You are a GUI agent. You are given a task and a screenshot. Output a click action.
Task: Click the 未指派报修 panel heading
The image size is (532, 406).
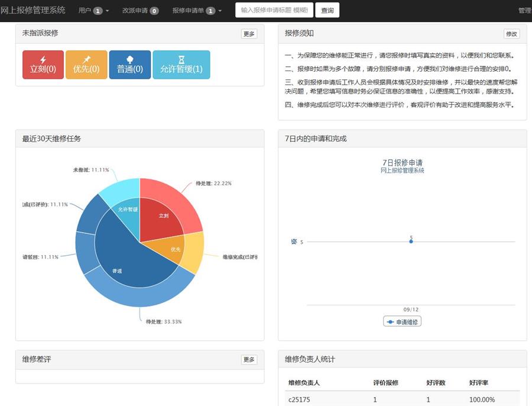[40, 33]
